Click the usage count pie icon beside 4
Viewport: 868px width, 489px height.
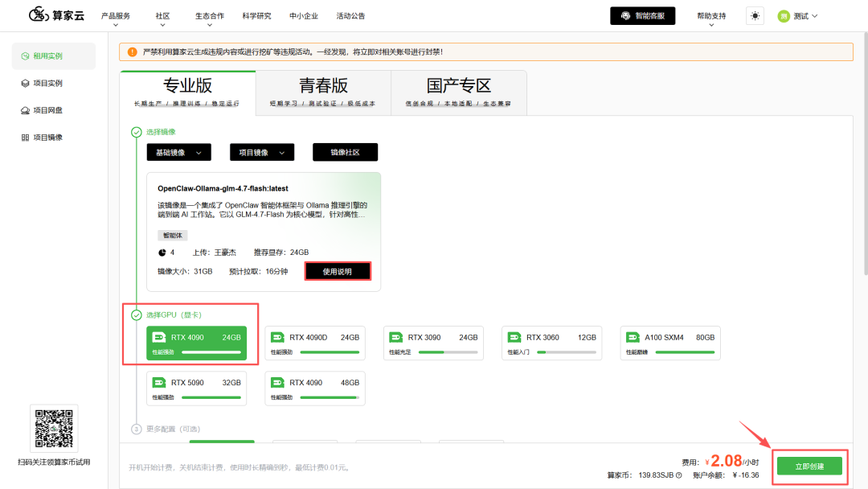[x=162, y=253]
